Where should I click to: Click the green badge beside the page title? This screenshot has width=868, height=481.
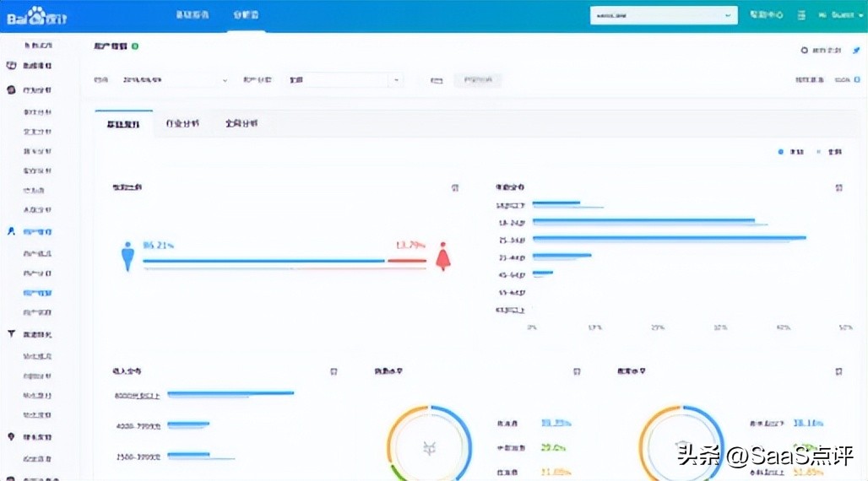(x=135, y=46)
